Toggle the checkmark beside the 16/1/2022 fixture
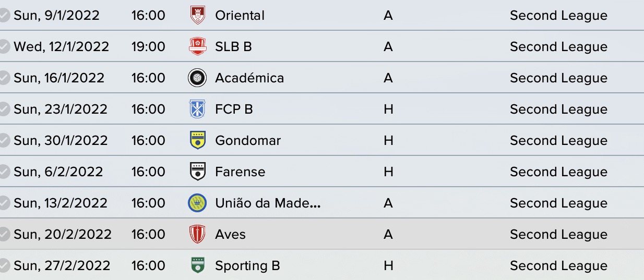The width and height of the screenshot is (644, 280). [x=4, y=78]
